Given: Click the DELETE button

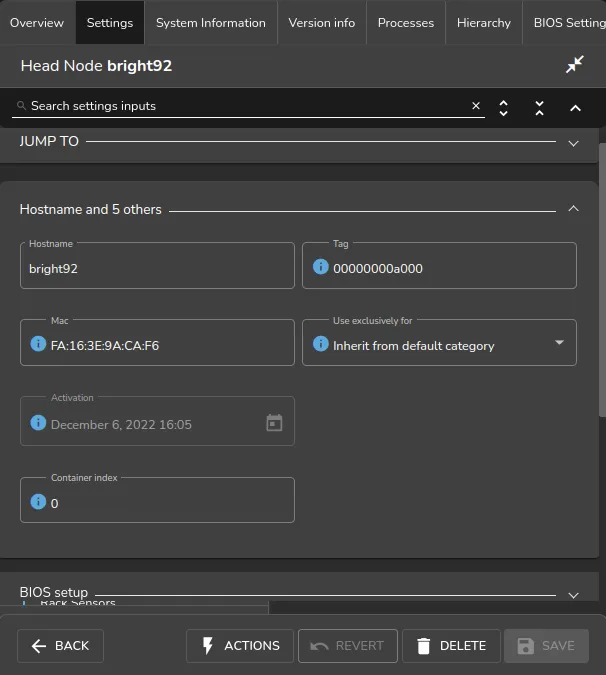Looking at the screenshot, I should tap(451, 646).
